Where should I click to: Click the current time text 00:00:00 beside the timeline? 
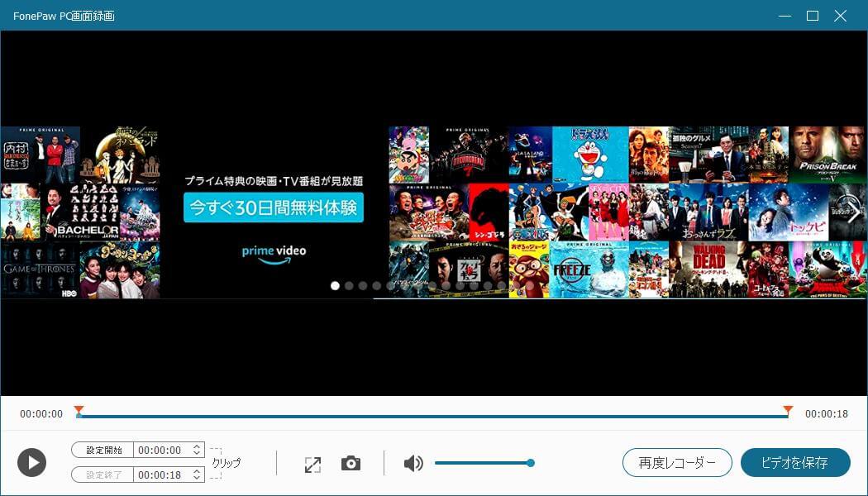[x=41, y=414]
